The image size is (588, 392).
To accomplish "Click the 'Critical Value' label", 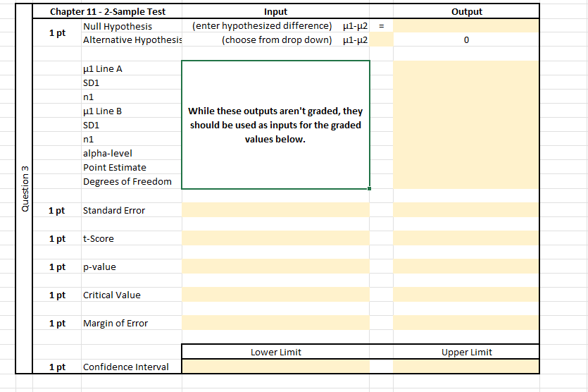I will tap(112, 295).
